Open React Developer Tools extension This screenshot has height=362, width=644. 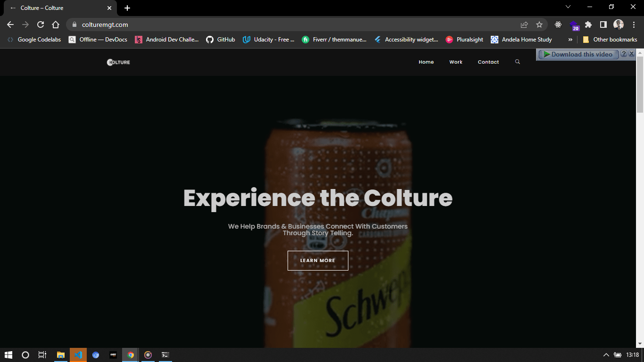(558, 25)
